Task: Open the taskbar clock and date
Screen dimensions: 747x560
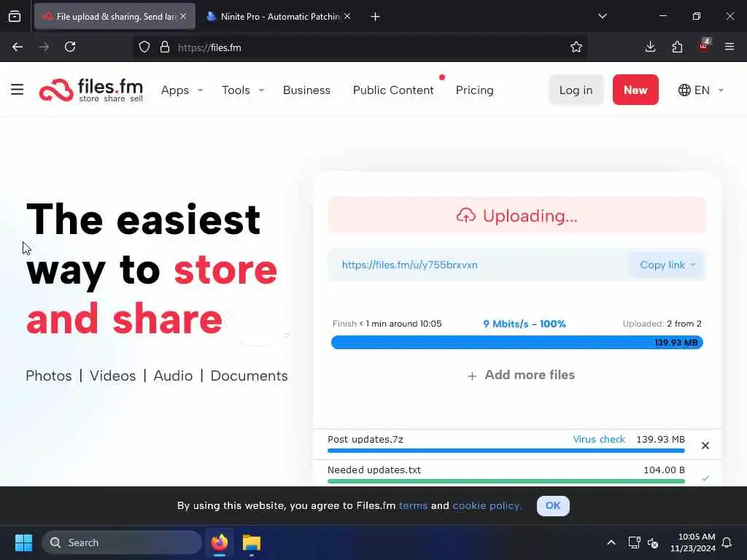Action: click(x=693, y=542)
